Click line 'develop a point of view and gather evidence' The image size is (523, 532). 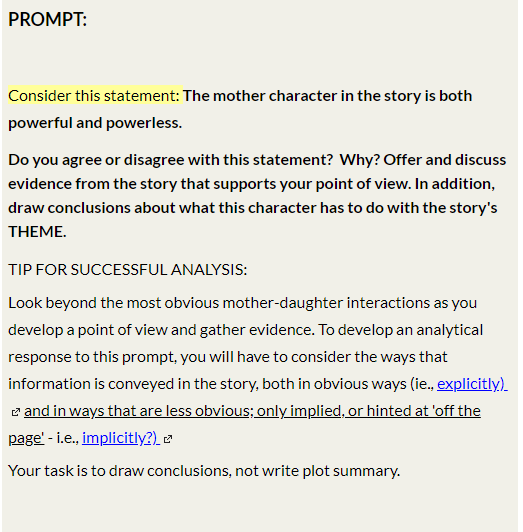(x=246, y=330)
